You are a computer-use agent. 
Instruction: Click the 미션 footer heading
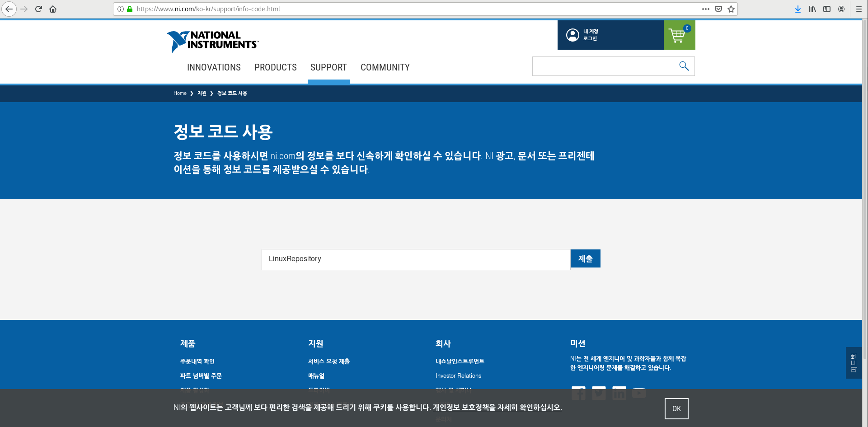click(x=578, y=343)
